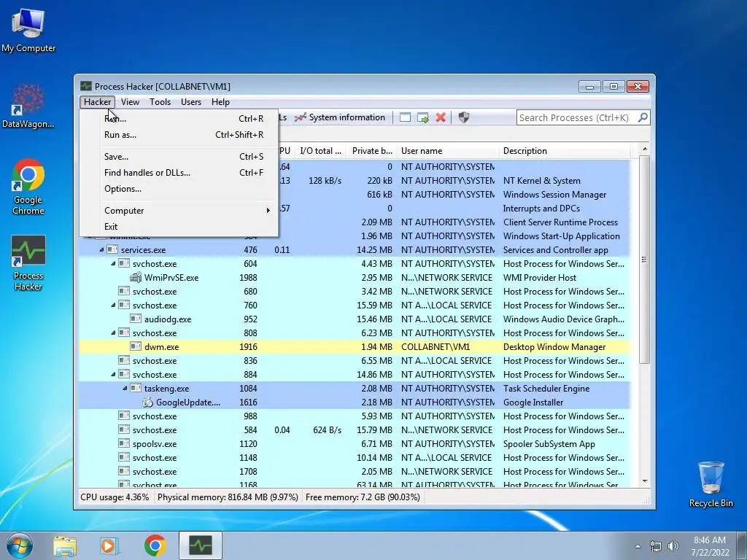This screenshot has height=560, width=747.
Task: Open the Help menu
Action: (x=220, y=102)
